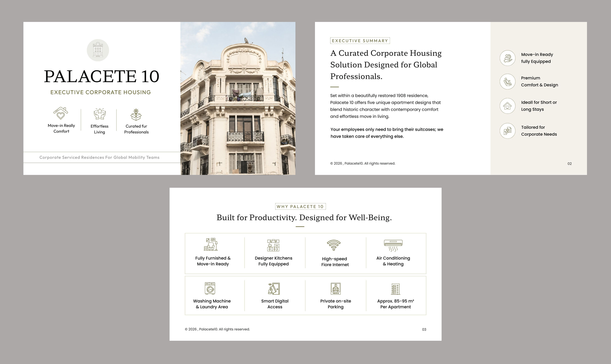Viewport: 611px width, 364px height.
Task: Click the Fully Furnished armchair icon
Action: [x=211, y=244]
